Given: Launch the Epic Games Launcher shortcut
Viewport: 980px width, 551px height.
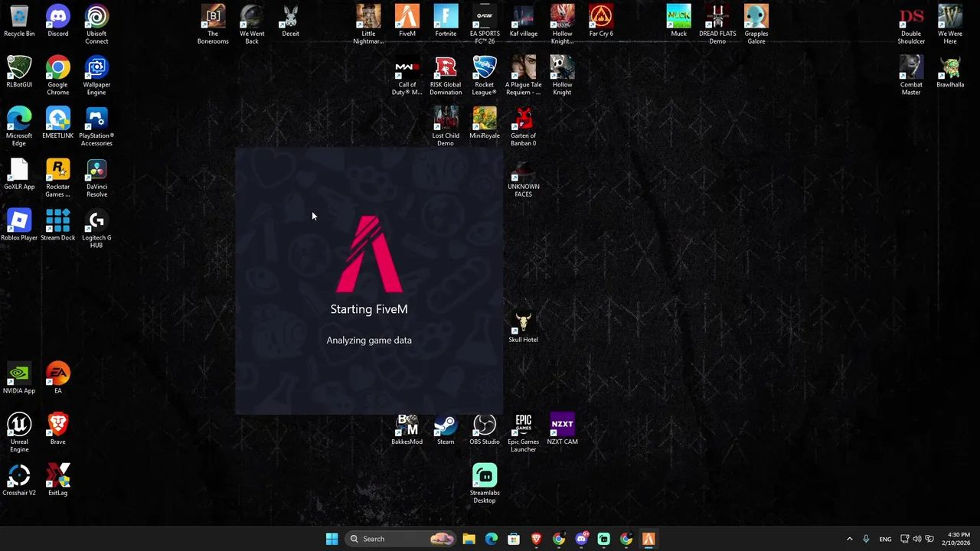Looking at the screenshot, I should tap(523, 433).
